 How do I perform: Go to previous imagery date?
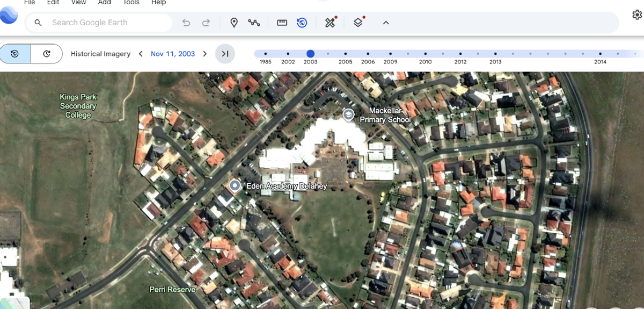coord(141,54)
